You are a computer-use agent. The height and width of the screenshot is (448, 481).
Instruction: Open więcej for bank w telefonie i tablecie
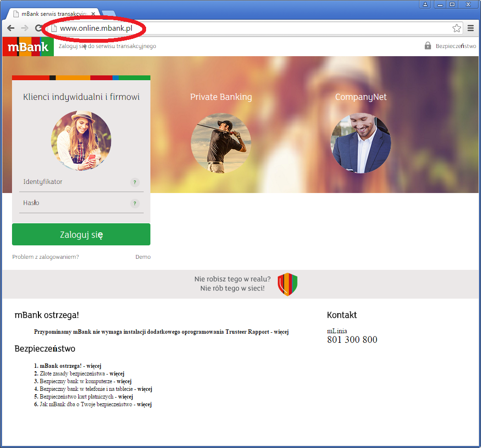click(x=145, y=389)
